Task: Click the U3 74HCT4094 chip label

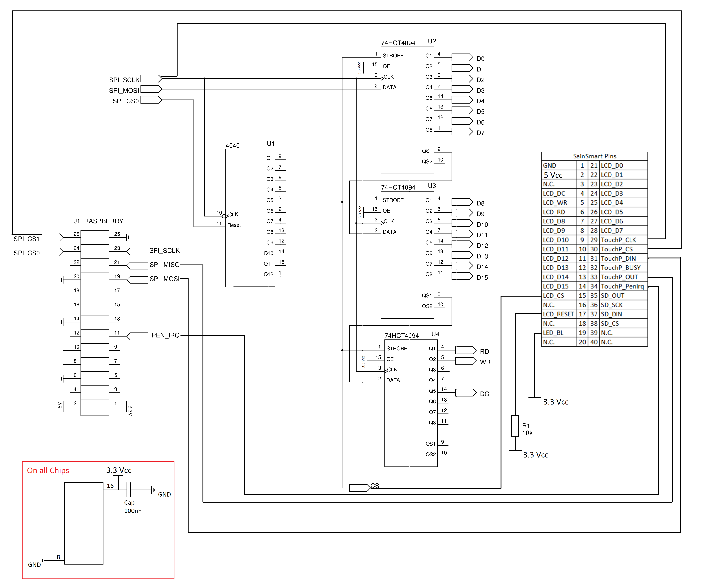Action: coord(398,187)
